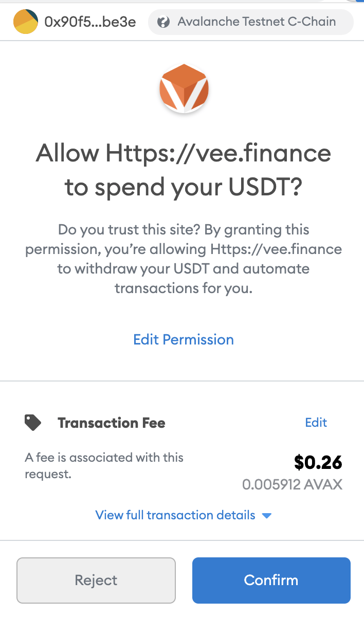Screen dimensions: 364x617
Task: Expand View full transaction details
Action: pos(175,515)
